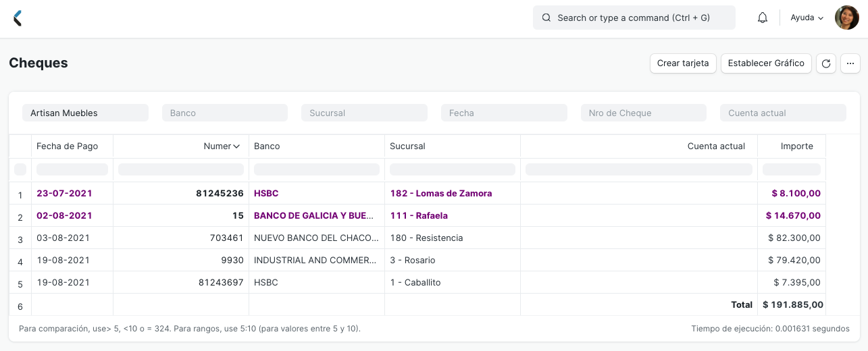868x351 pixels.
Task: Select cheque number 15
Action: 181,216
